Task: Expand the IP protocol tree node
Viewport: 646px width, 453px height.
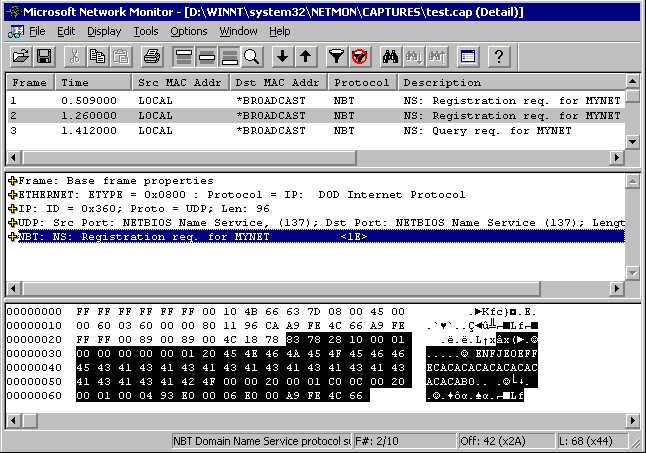Action: pyautogui.click(x=13, y=208)
